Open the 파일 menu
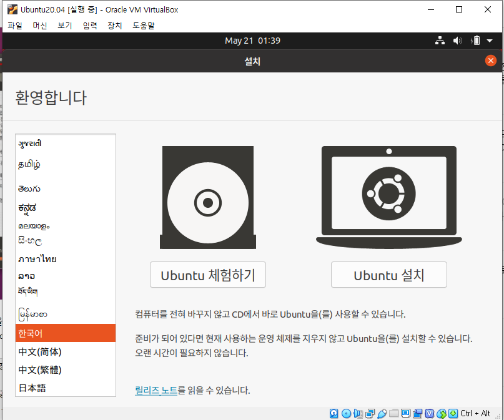504x420 pixels. click(x=15, y=26)
